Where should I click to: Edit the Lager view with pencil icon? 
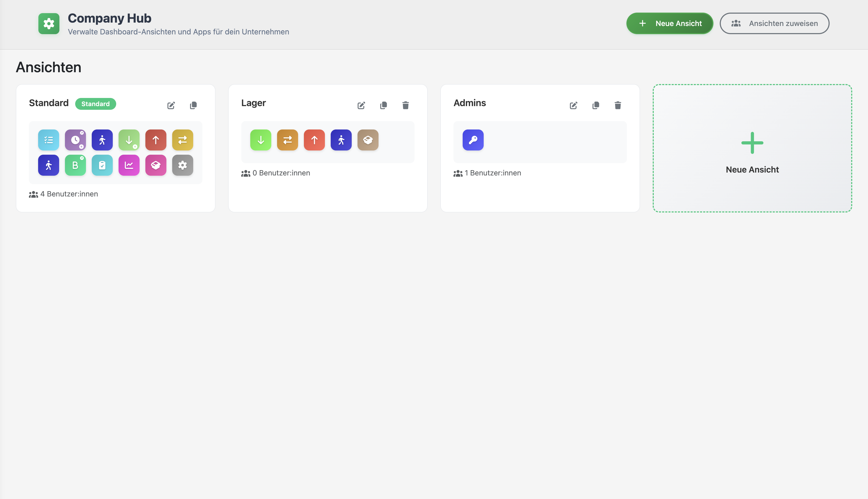pos(361,105)
